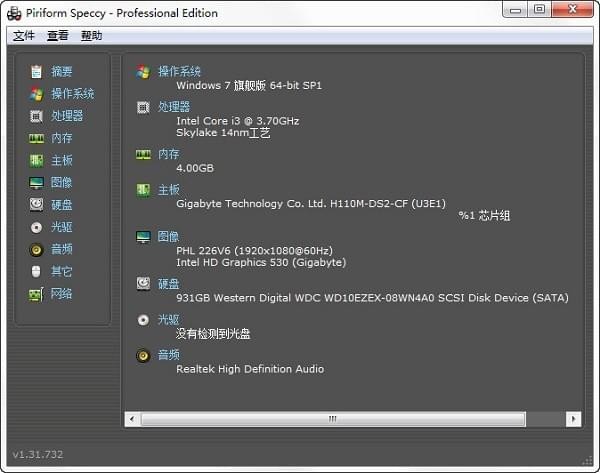Go to 内存 section in sidebar

(62, 138)
